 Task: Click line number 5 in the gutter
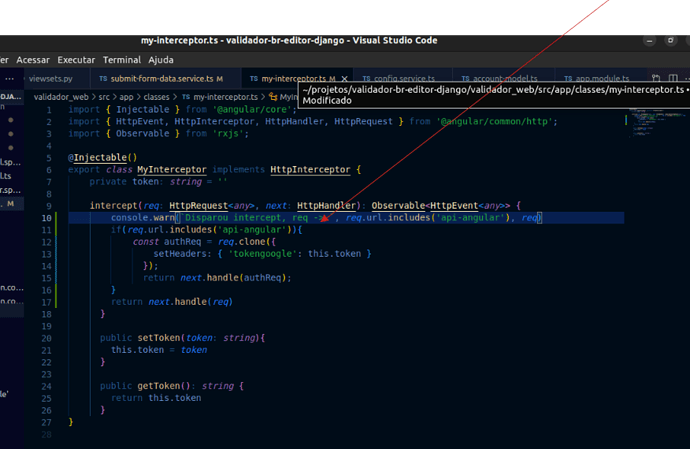click(x=49, y=158)
